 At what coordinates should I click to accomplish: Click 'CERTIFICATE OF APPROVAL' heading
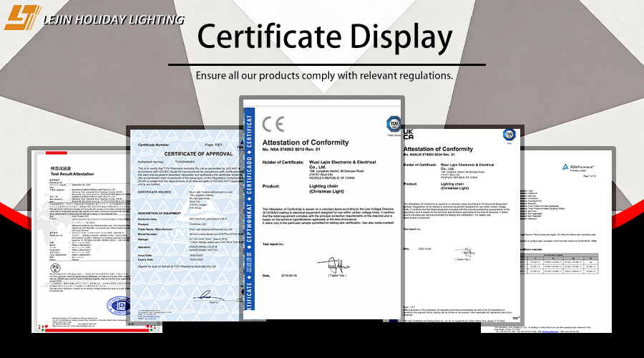(198, 154)
